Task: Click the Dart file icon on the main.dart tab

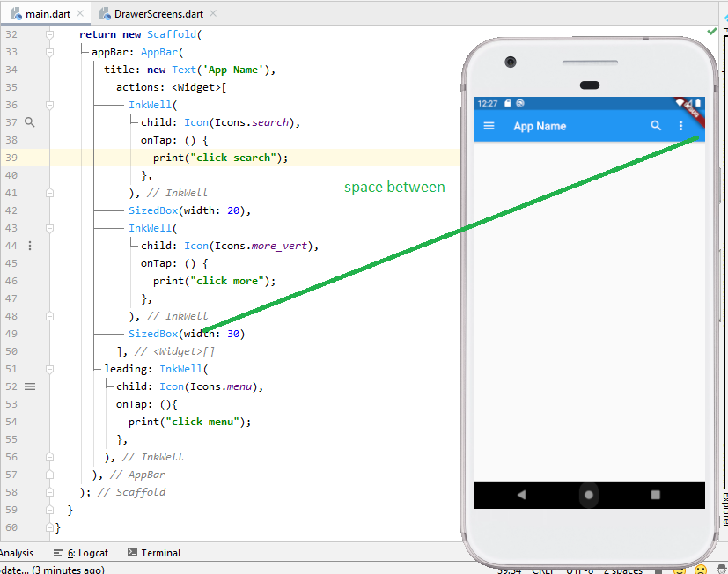Action: (14, 13)
